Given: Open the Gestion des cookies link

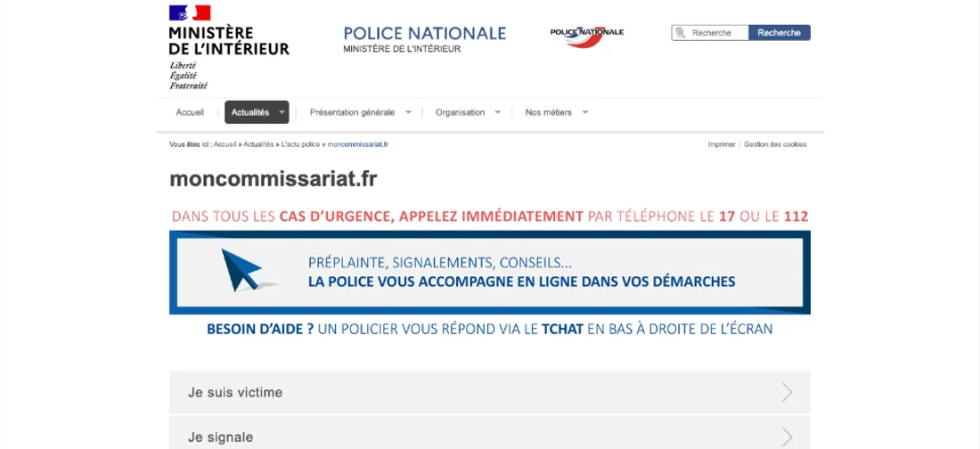Looking at the screenshot, I should pyautogui.click(x=775, y=144).
